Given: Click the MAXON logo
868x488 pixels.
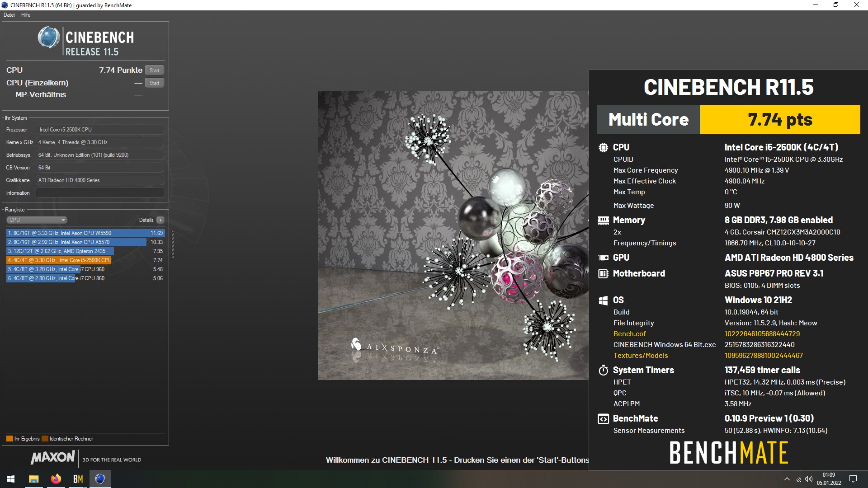Looking at the screenshot, I should point(53,458).
